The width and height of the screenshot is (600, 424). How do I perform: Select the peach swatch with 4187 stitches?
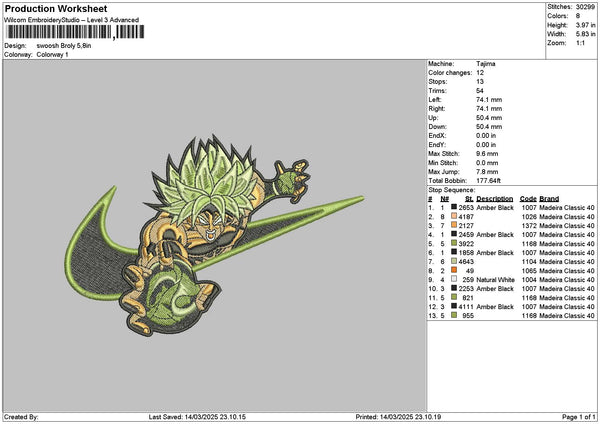(x=455, y=216)
